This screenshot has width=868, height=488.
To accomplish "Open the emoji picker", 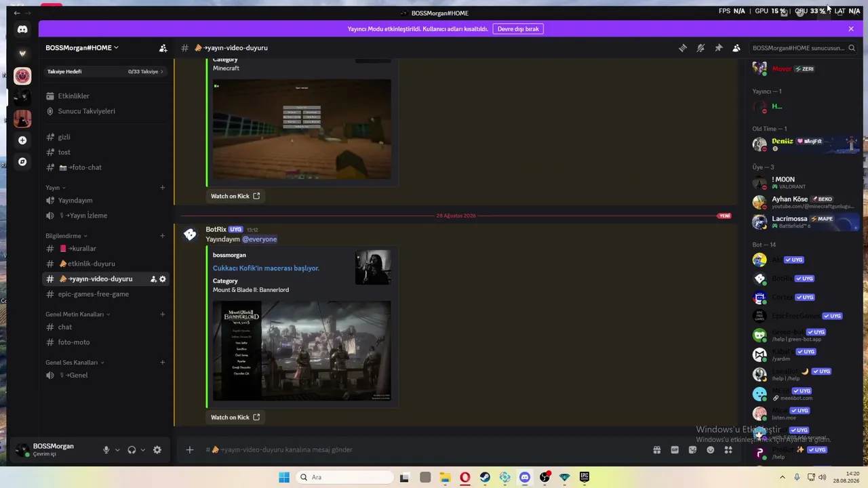I will (x=711, y=449).
